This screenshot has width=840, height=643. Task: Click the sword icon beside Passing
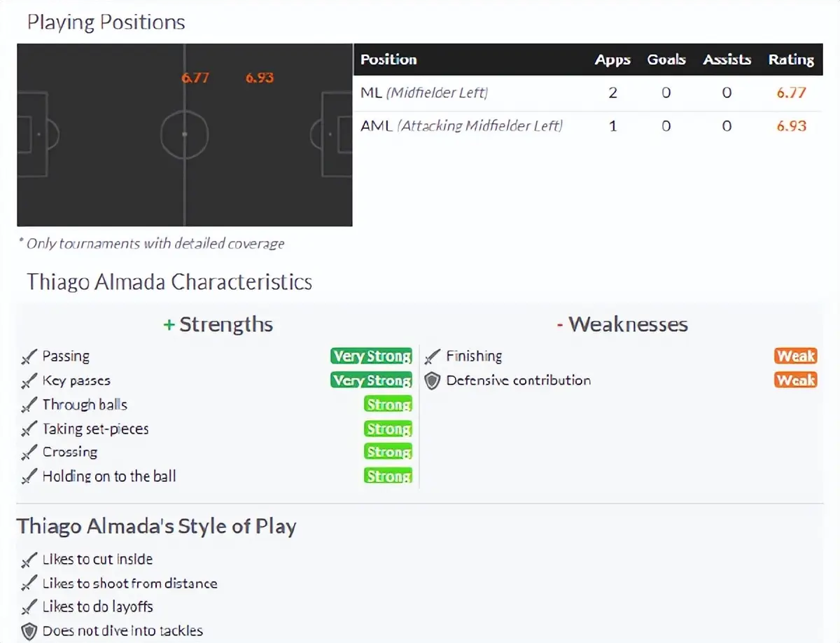pyautogui.click(x=28, y=357)
